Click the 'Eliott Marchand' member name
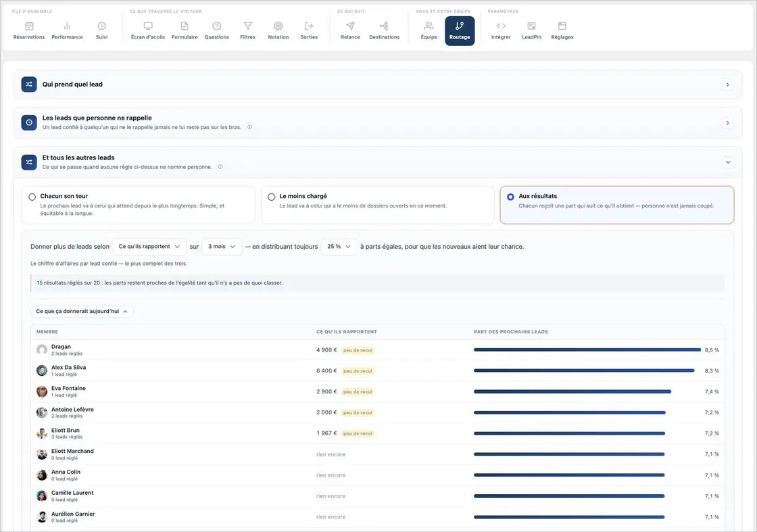757x532 pixels. (x=73, y=451)
